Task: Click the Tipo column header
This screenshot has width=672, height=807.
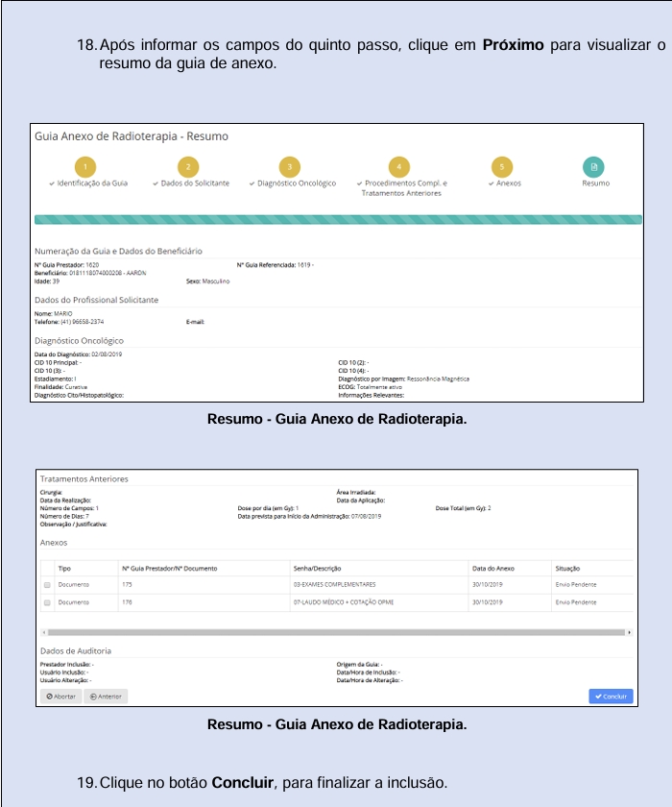Action: 64,569
